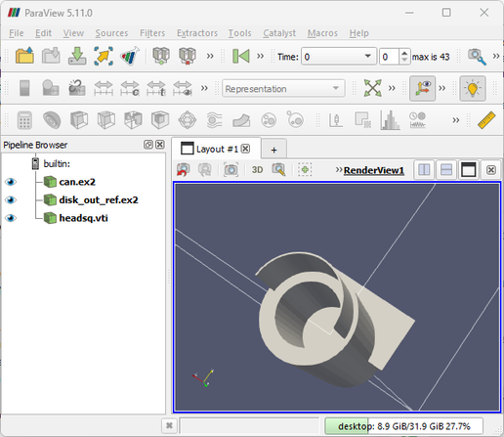Select disk_out_ref.ex2 in Pipeline Browser
Viewport: 504px width, 437px height.
tap(99, 199)
